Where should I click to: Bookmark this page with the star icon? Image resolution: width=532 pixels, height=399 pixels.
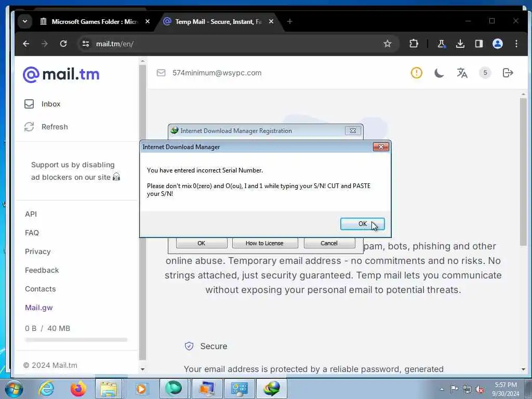coord(388,44)
